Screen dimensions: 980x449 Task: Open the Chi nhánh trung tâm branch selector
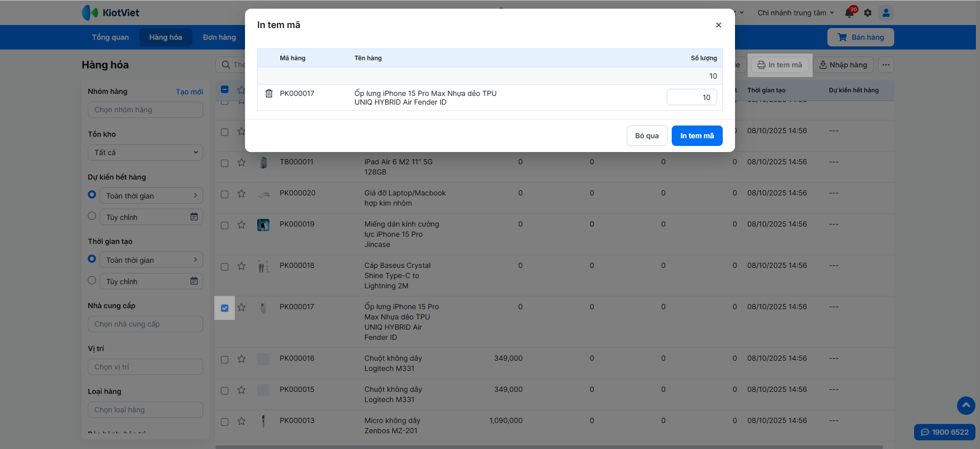[795, 13]
